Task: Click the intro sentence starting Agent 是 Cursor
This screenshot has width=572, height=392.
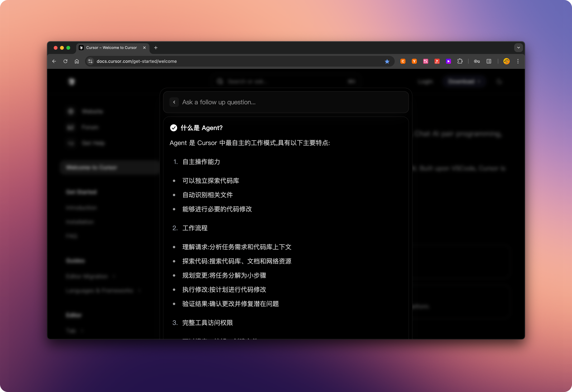Action: pyautogui.click(x=250, y=143)
